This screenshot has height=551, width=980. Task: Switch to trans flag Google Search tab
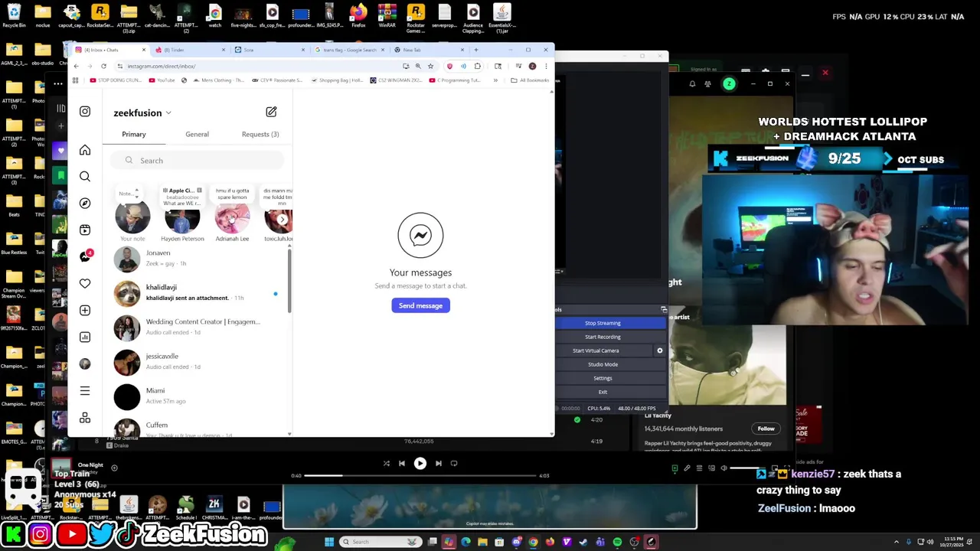pos(349,50)
